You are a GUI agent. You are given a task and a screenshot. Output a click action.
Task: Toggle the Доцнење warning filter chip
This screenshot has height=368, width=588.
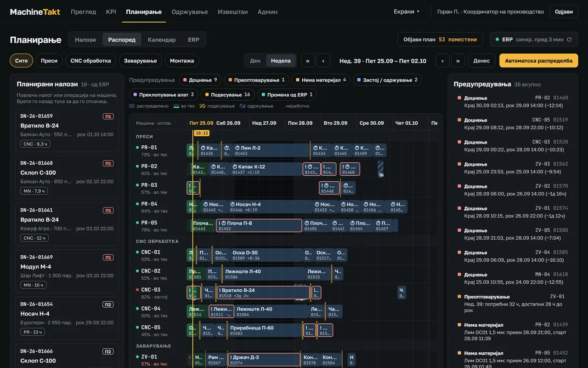[x=200, y=80]
